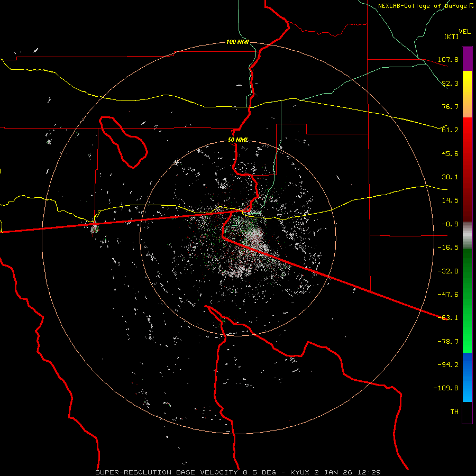This screenshot has height=476, width=476.
Task: Click the VEL legend title
Action: click(x=464, y=32)
